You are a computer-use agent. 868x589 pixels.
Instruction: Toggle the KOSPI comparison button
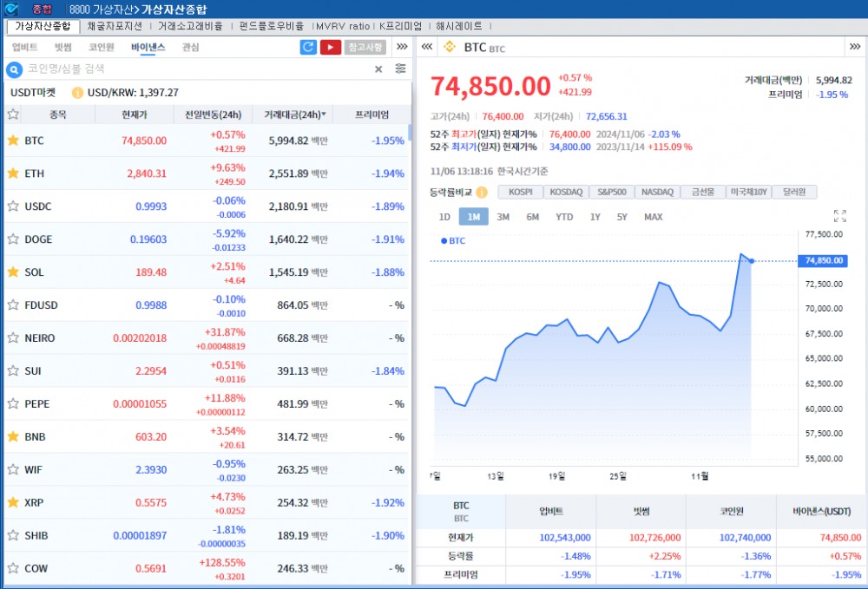pyautogui.click(x=521, y=192)
